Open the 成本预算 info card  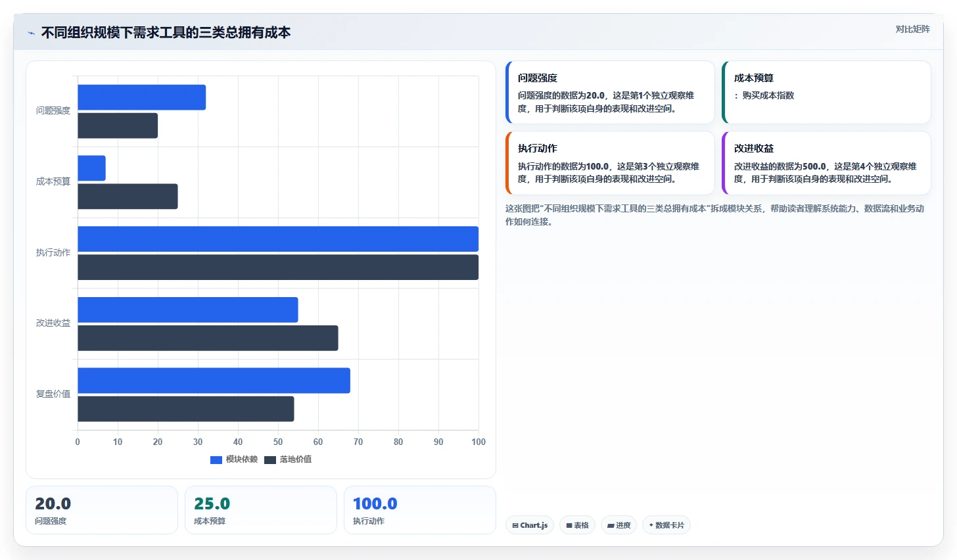826,92
